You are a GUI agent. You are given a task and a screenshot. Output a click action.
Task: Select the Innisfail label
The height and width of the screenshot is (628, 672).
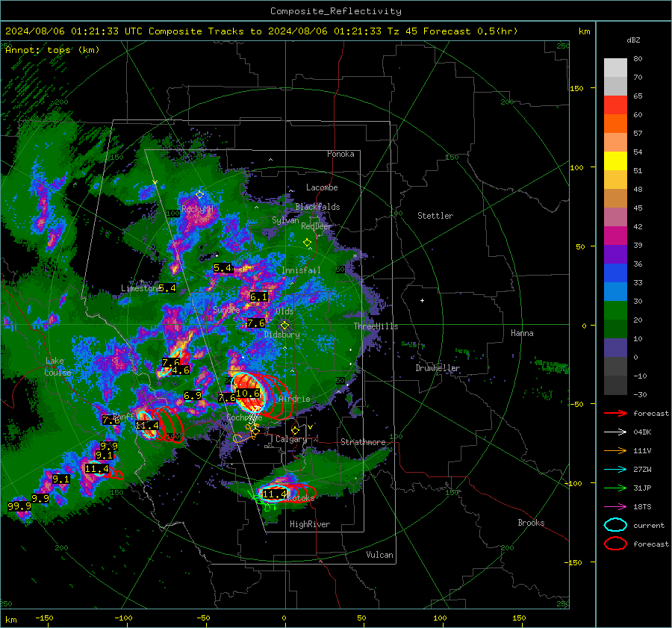coord(301,270)
